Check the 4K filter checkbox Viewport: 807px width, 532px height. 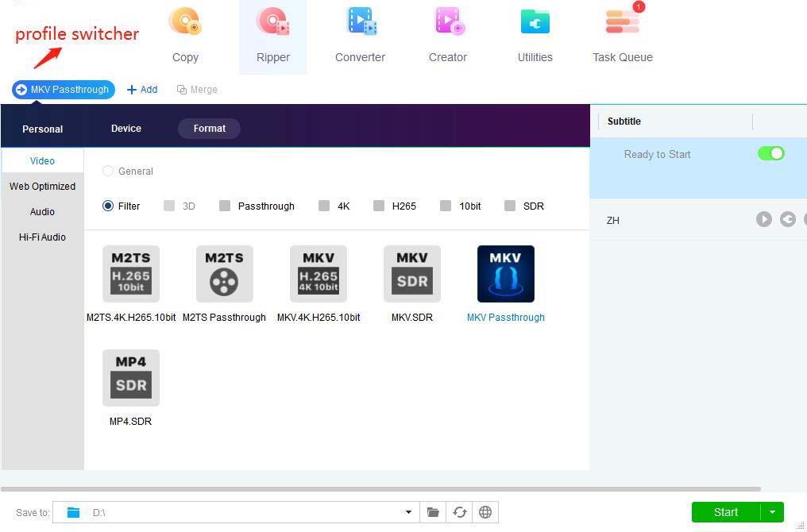324,206
